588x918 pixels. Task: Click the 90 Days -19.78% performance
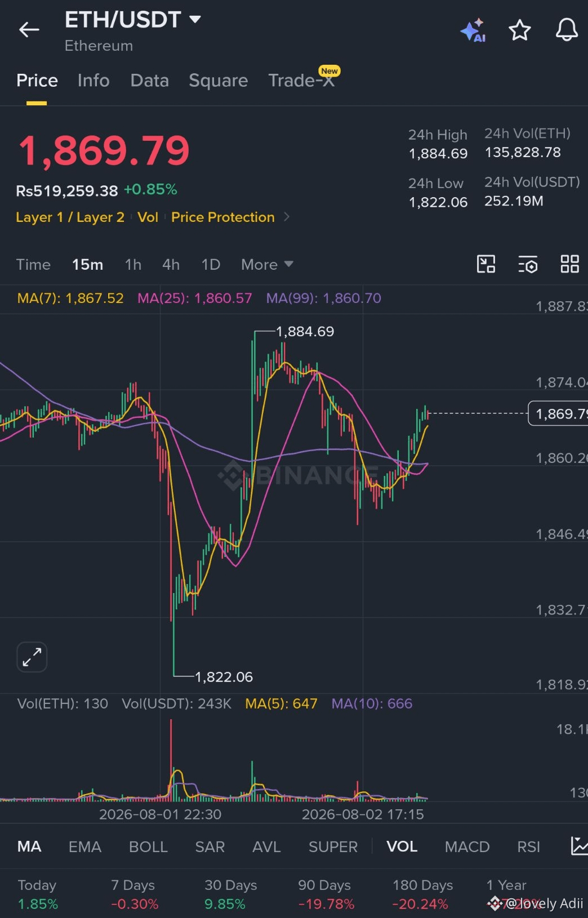point(326,894)
